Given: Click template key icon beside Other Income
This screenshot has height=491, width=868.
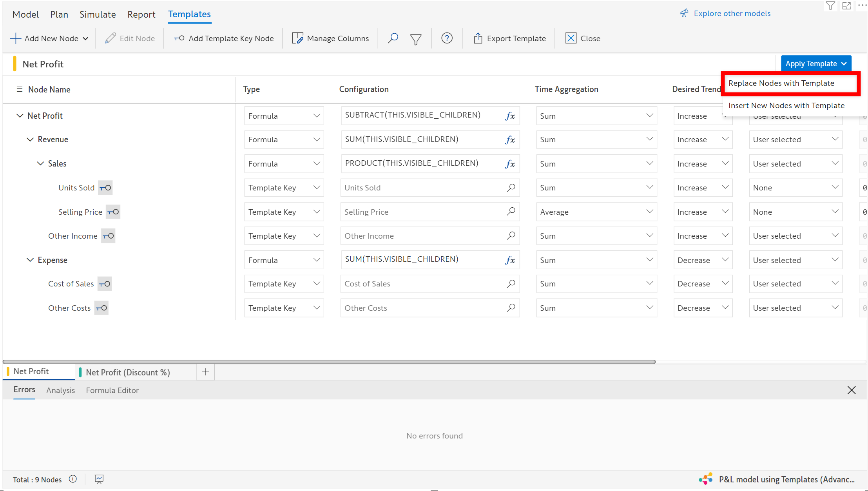Looking at the screenshot, I should point(108,236).
